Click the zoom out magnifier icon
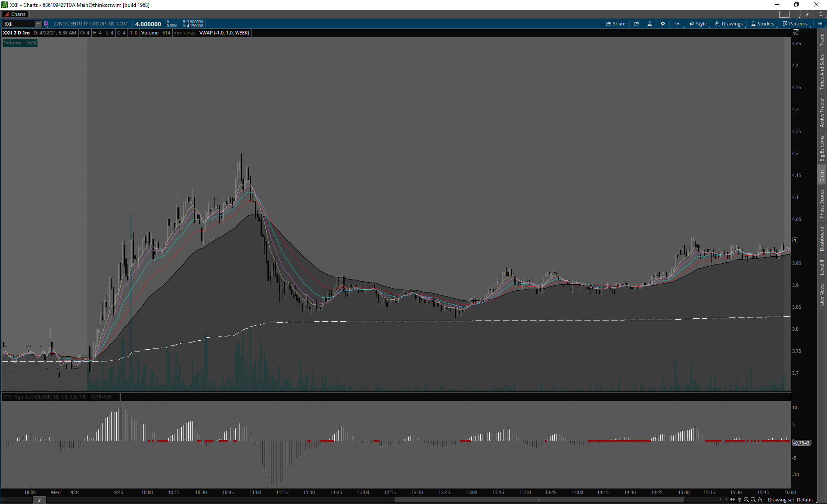Viewport: 827px width, 504px height. 753,500
